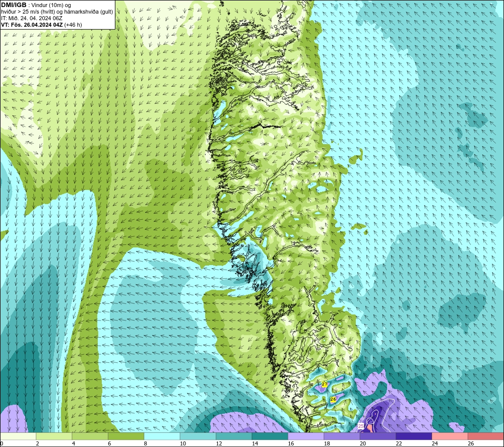Click the scale label 10
504x447 pixels.
pos(183,443)
